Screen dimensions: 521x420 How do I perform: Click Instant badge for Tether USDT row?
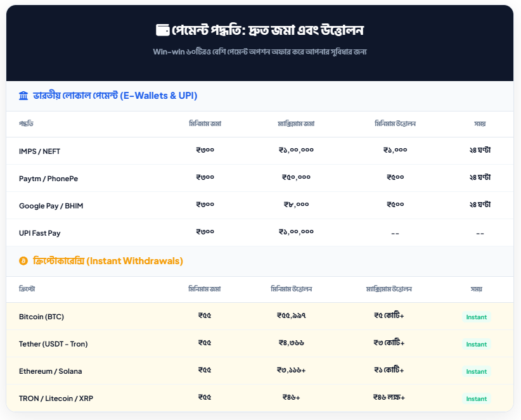click(x=477, y=345)
